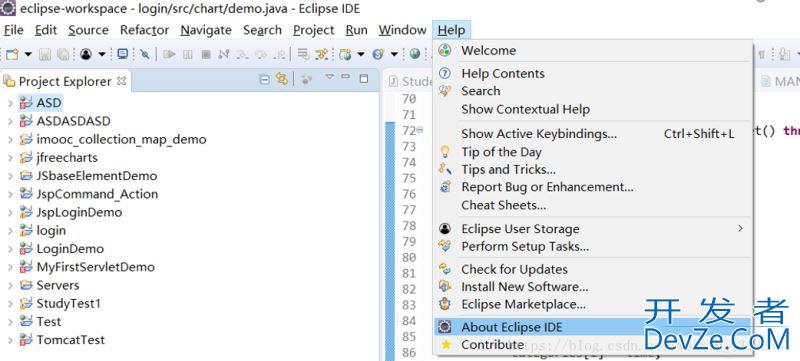
Task: Choose Check for Updates in Help menu
Action: [593, 269]
